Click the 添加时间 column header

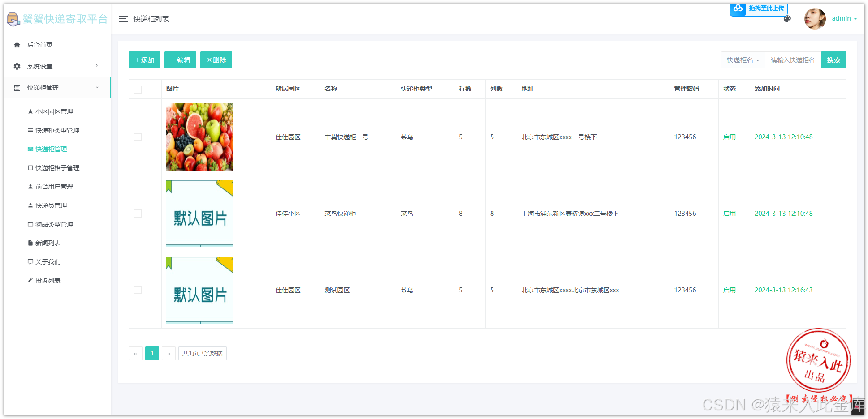coord(767,89)
